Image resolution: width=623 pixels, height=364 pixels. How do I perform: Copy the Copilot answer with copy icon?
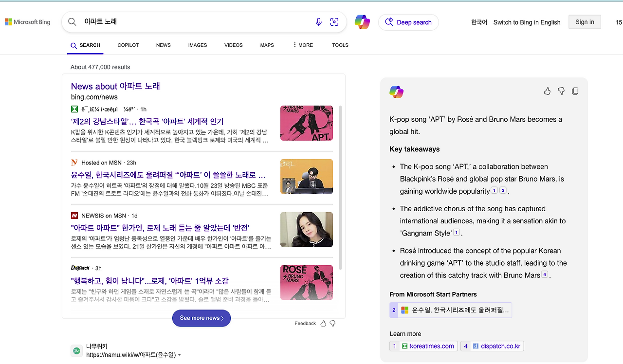pos(575,91)
